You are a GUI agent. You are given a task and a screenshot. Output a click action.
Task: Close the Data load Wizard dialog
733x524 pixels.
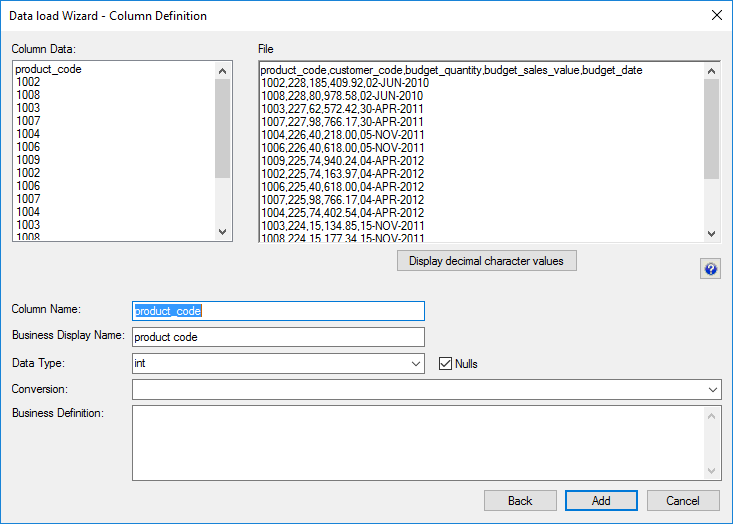pos(716,15)
